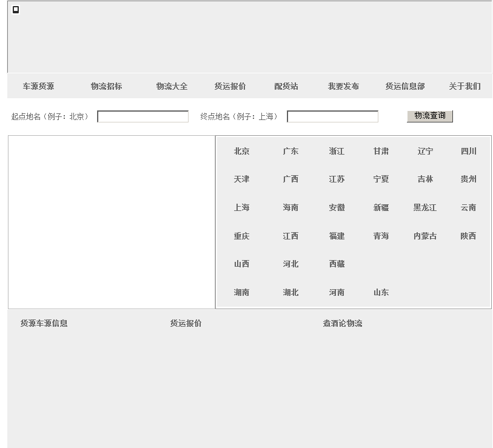The height and width of the screenshot is (448, 493).
Task: Select the 上海 city link
Action: [241, 207]
